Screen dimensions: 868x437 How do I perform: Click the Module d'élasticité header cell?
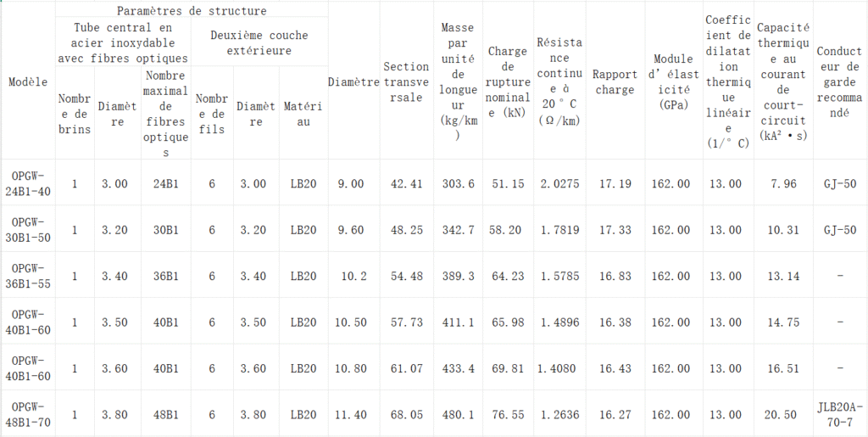[x=673, y=82]
